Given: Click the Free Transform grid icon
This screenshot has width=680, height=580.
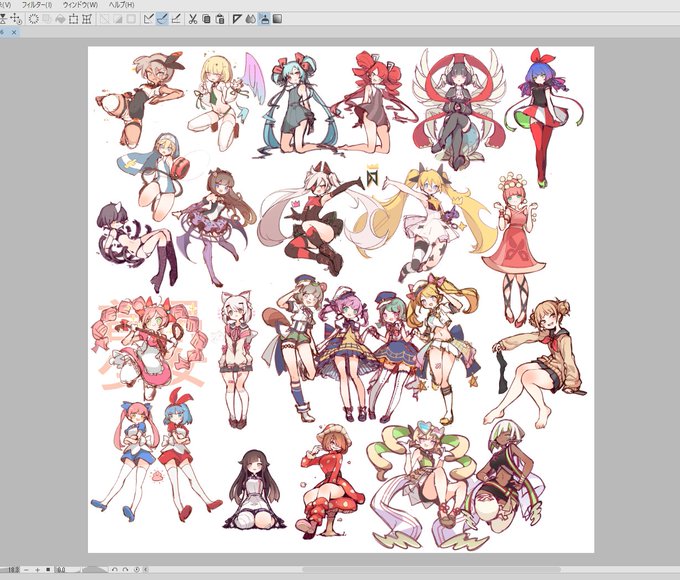Looking at the screenshot, I should (x=87, y=19).
